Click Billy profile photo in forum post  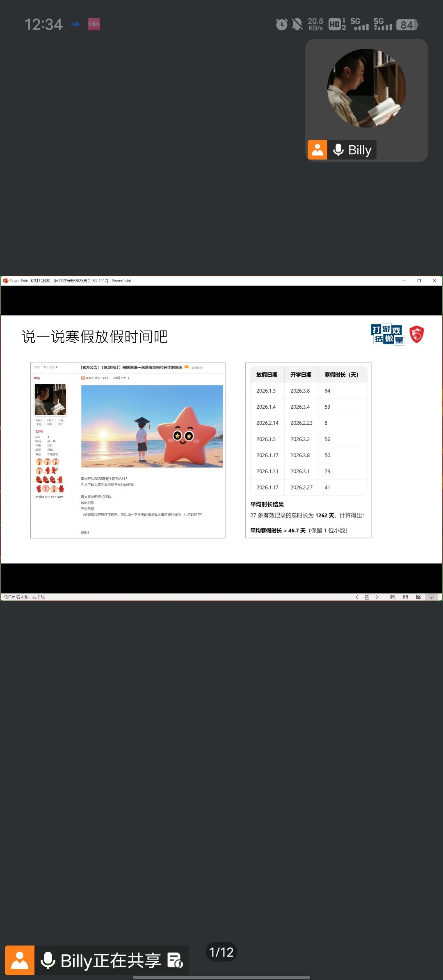tap(50, 399)
